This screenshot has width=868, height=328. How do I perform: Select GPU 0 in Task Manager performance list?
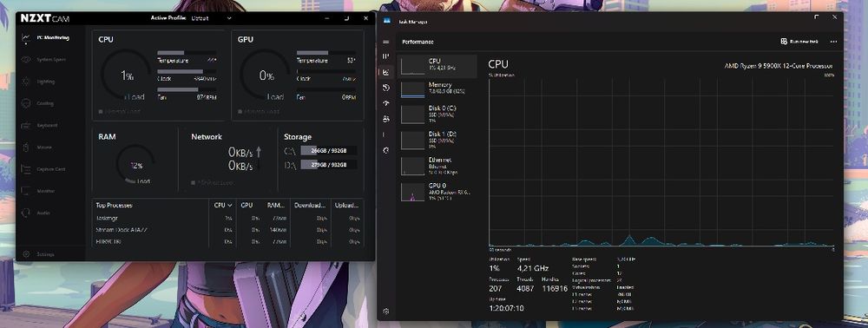coord(437,192)
